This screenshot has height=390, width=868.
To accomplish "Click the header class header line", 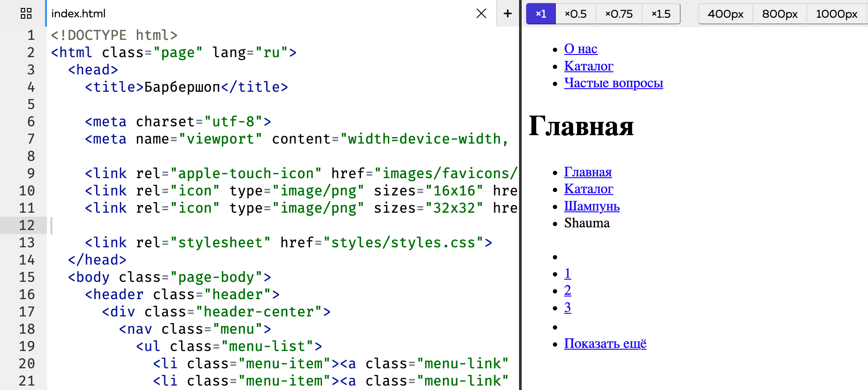I will tap(182, 294).
